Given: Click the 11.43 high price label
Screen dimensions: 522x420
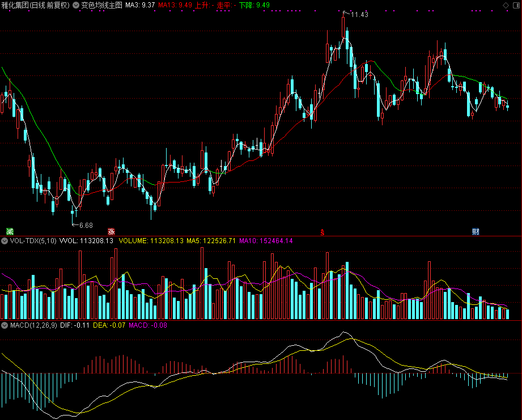Looking at the screenshot, I should pos(359,15).
